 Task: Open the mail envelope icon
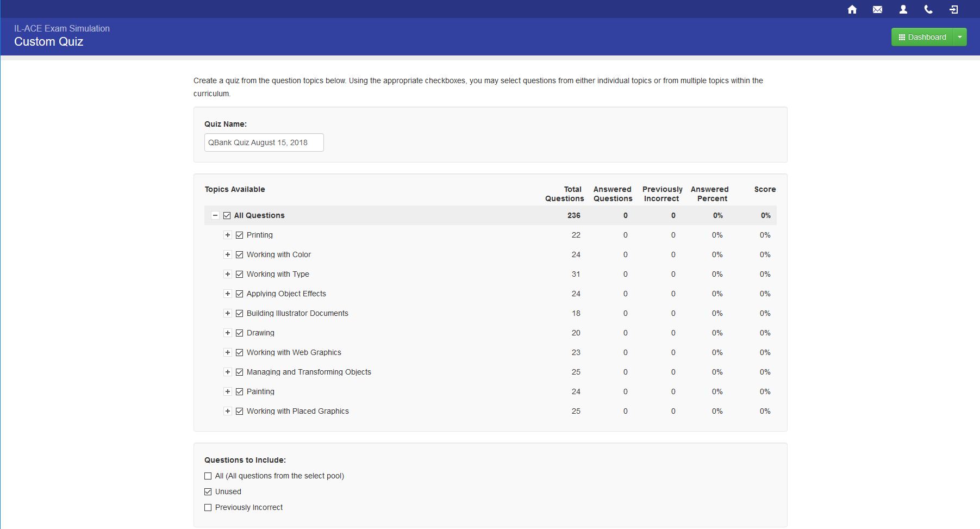(877, 9)
